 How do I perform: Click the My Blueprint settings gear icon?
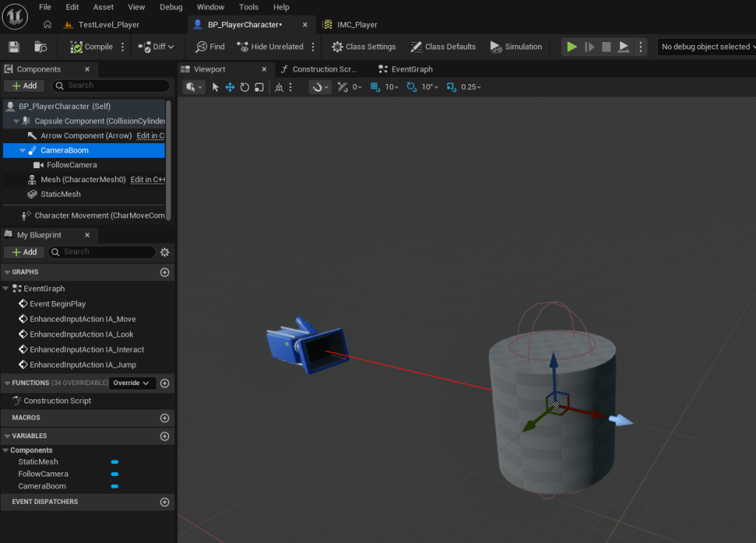[x=165, y=252]
